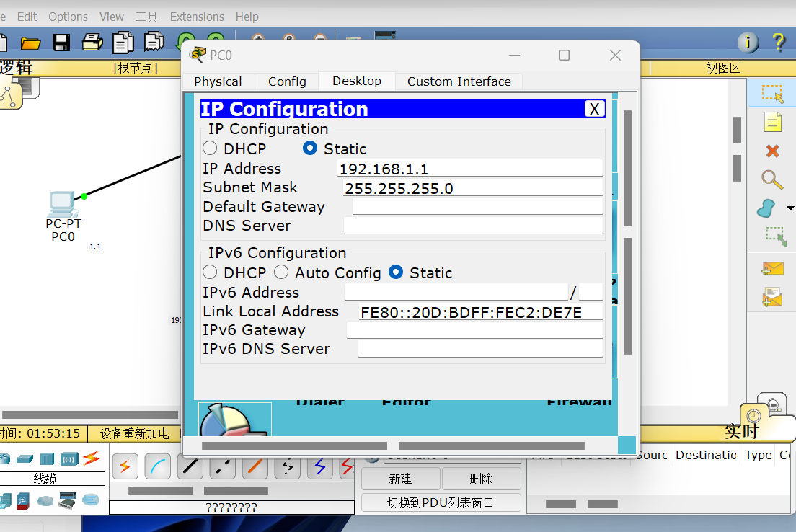Click the 切换到PDU列表窗口 button

point(441,502)
